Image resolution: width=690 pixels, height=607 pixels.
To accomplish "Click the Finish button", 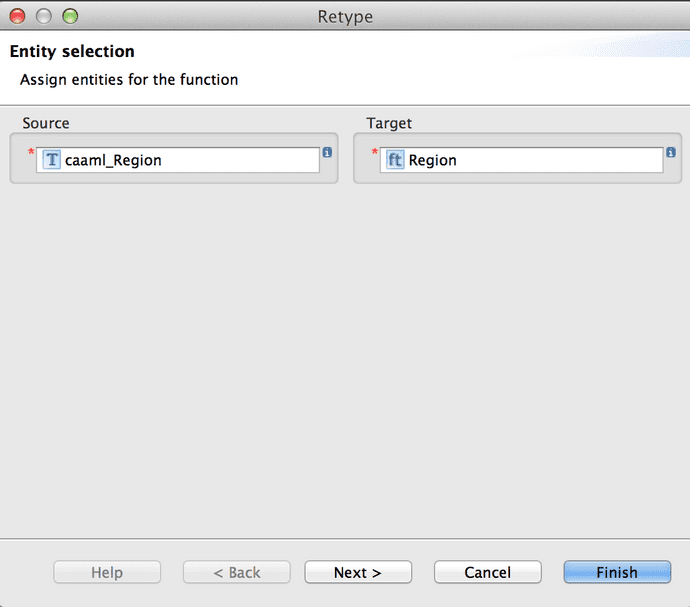I will 617,572.
